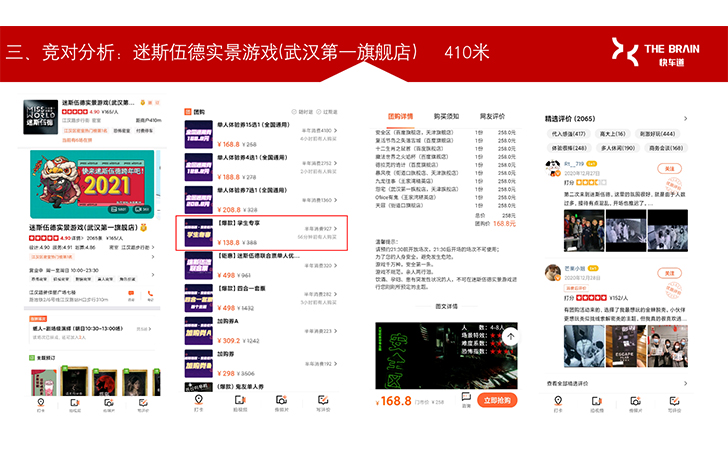Image resolution: width=728 pixels, height=456 pixels.
Task: Open the 加购券A deal thumbnail
Action: pyautogui.click(x=198, y=331)
